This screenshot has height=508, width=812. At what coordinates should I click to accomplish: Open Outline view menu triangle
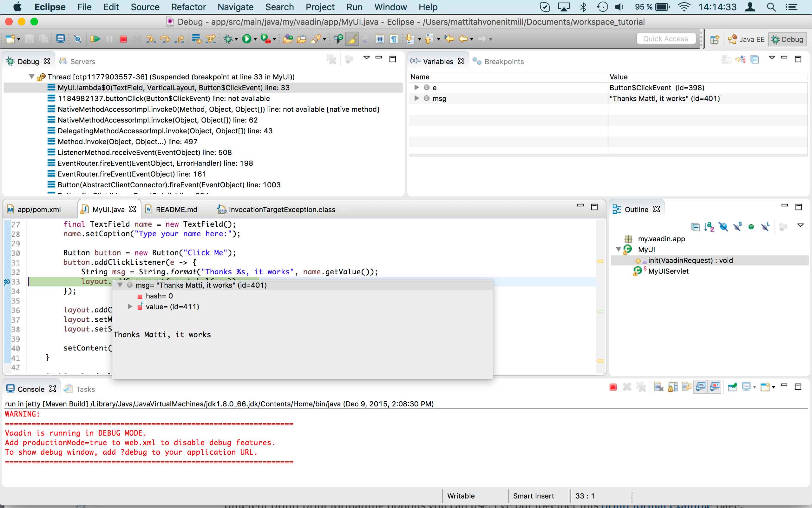[x=800, y=225]
